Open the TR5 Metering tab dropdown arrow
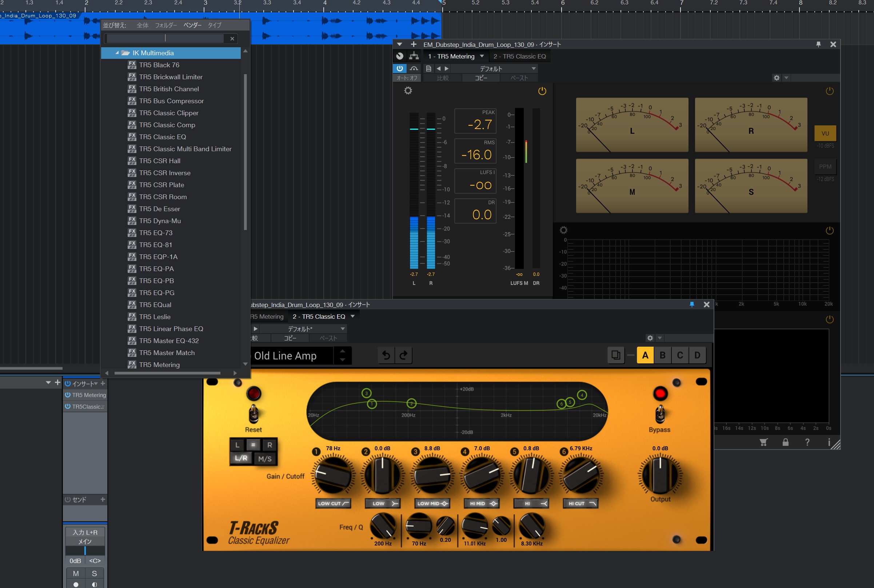 click(482, 56)
